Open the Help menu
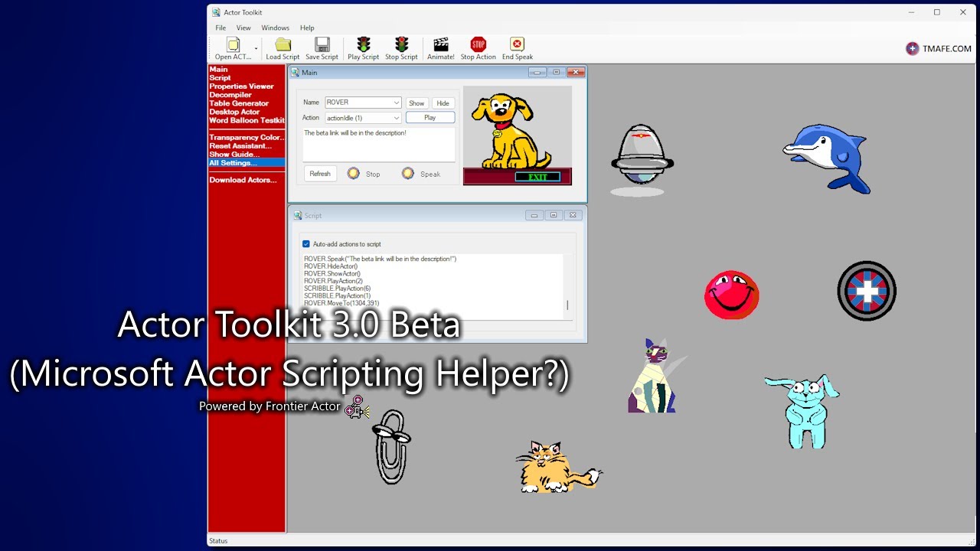This screenshot has height=551, width=980. coord(307,28)
